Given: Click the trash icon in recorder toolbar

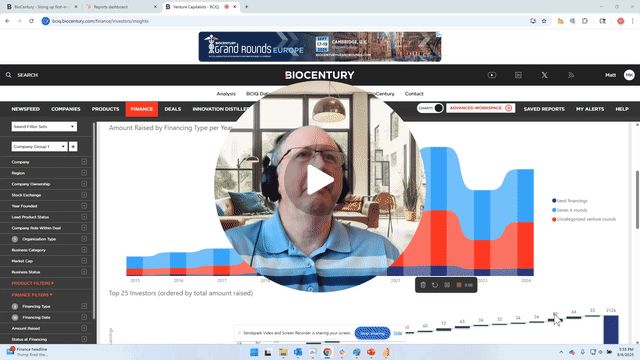Looking at the screenshot, I should (x=423, y=285).
